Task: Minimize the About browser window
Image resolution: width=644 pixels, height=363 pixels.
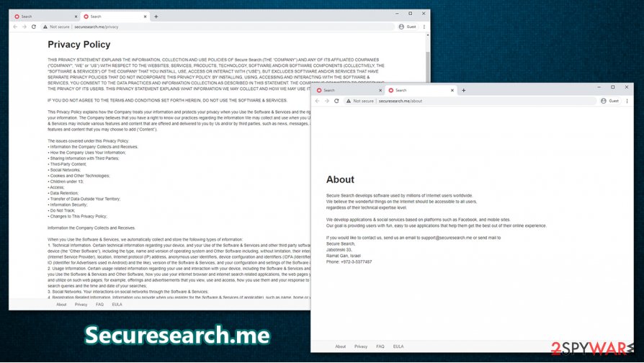Action: pyautogui.click(x=599, y=87)
